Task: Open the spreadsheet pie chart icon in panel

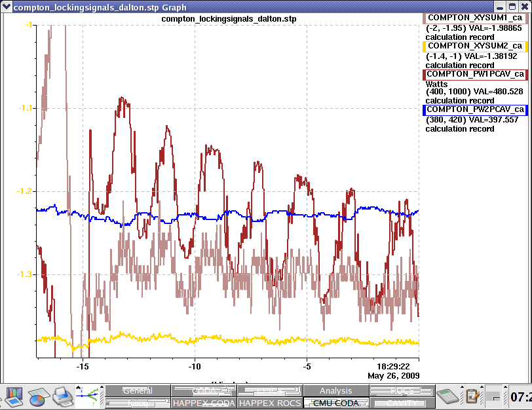Action: coord(39,397)
